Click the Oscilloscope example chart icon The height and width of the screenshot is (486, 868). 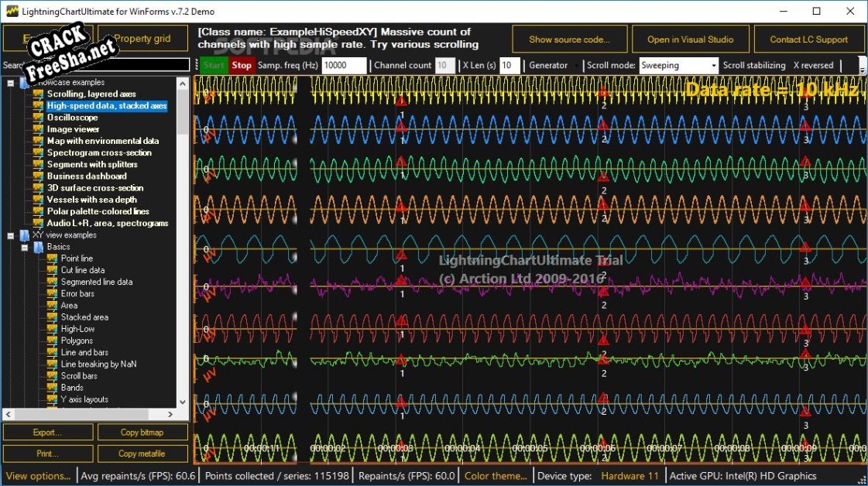pyautogui.click(x=38, y=118)
